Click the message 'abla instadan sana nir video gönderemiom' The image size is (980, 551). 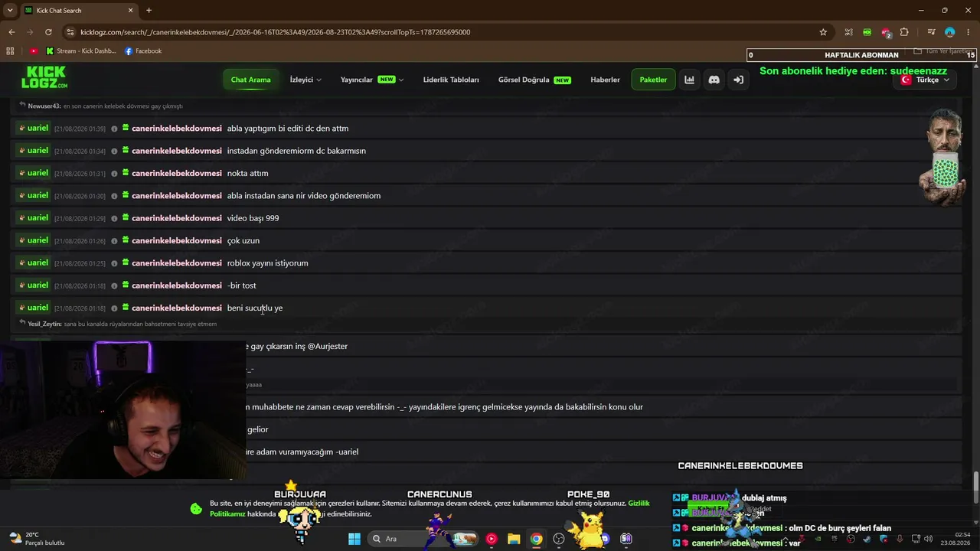[304, 196]
